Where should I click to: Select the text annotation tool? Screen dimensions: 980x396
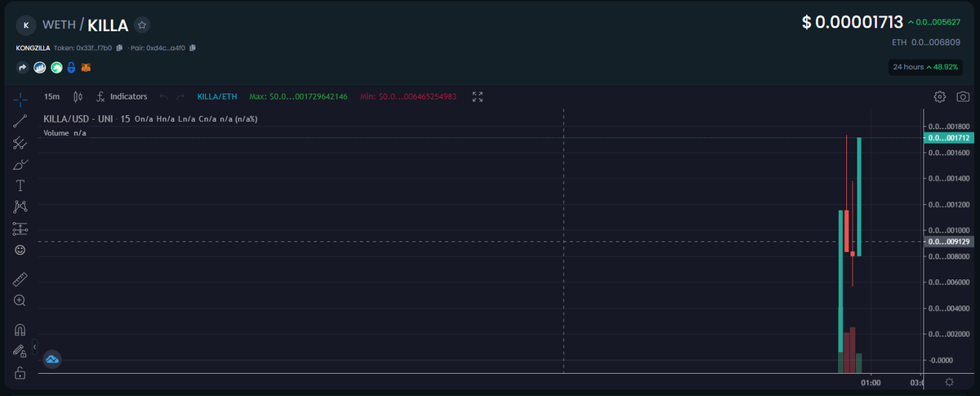[20, 185]
